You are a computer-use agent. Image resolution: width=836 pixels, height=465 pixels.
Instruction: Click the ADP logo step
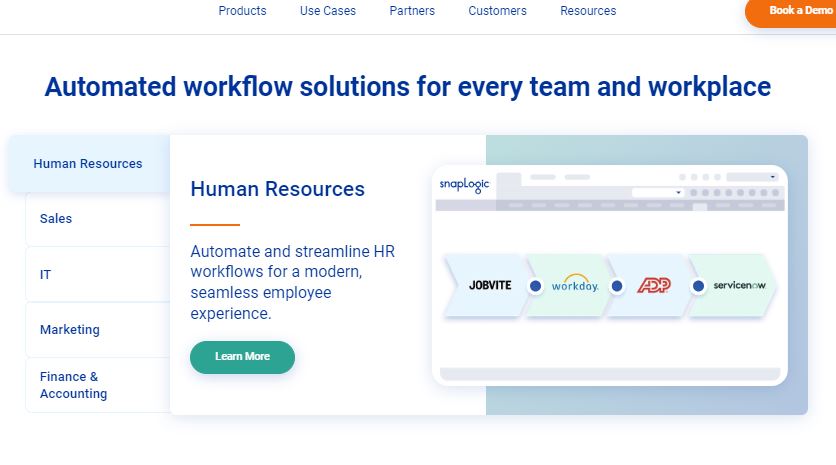(x=654, y=285)
